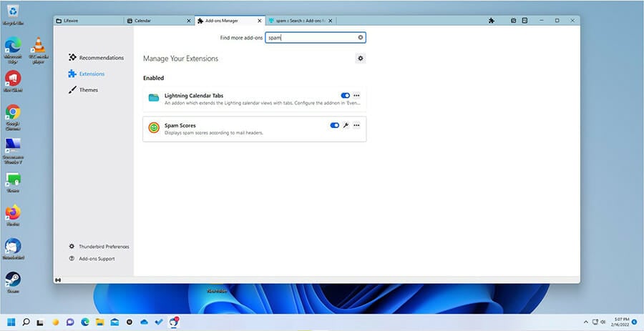Close the Calendar tab
644x331 pixels.
pyautogui.click(x=189, y=21)
